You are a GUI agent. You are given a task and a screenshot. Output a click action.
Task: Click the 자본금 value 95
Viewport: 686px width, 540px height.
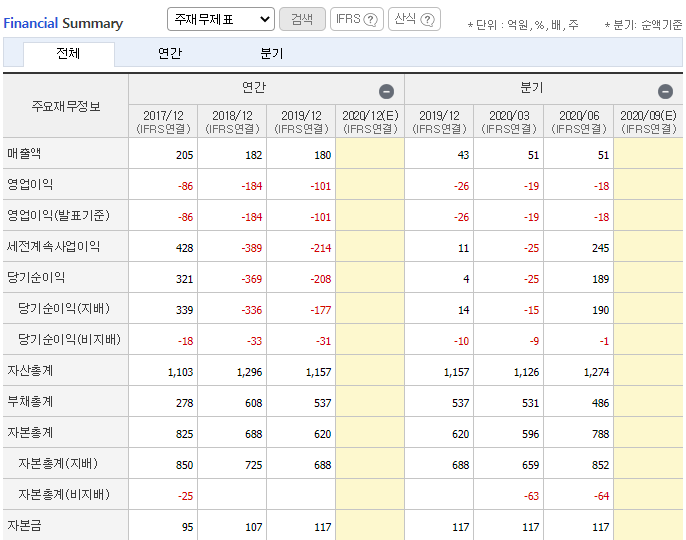pyautogui.click(x=188, y=527)
